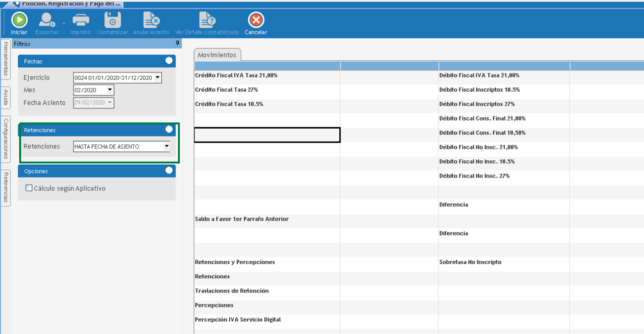Click the Ver Detalle Contabilizado icon
The width and height of the screenshot is (644, 334).
pyautogui.click(x=207, y=20)
